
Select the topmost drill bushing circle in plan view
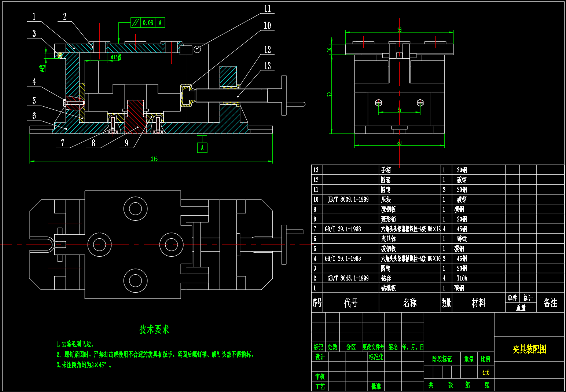tap(135, 209)
